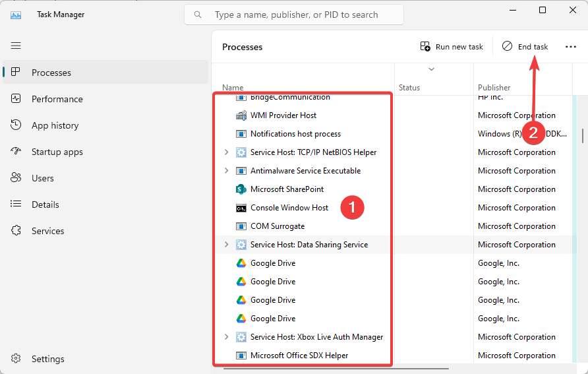Select the first Google Drive process icon

click(x=241, y=263)
